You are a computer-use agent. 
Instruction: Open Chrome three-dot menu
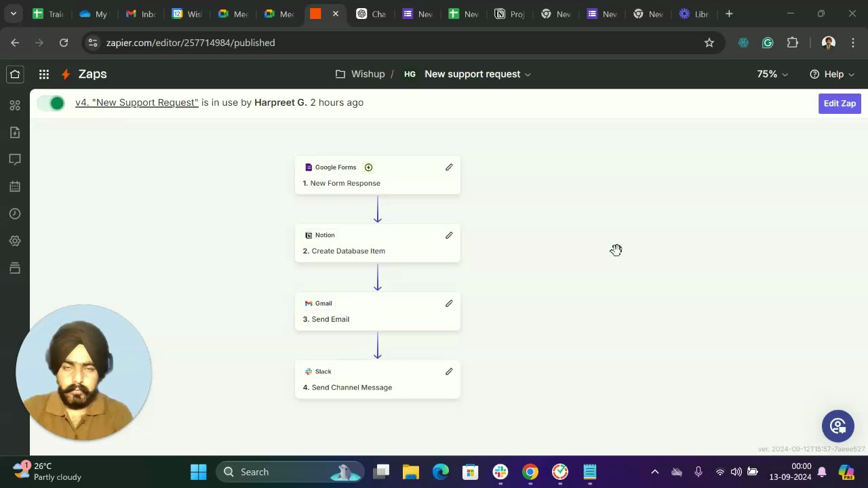point(853,43)
